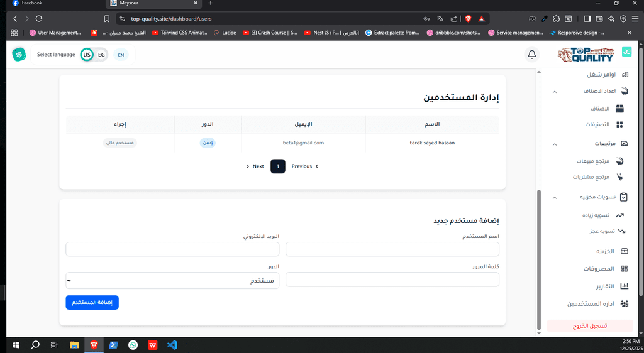
Task: Open a new browser tab
Action: 210,3
